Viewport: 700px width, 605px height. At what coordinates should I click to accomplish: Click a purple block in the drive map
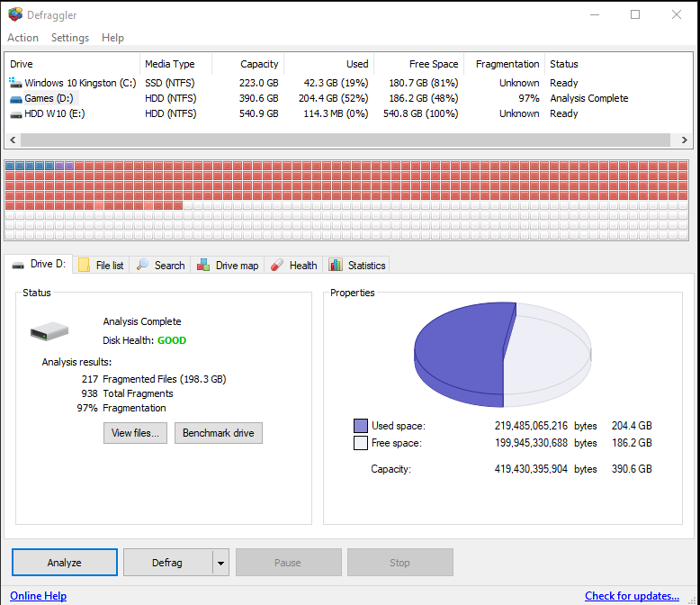pyautogui.click(x=59, y=166)
